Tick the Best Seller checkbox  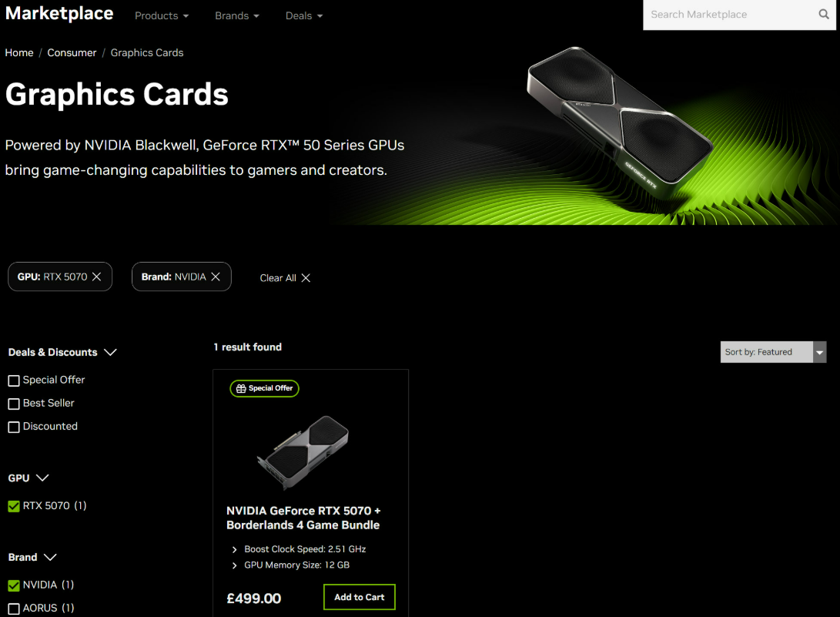point(14,404)
